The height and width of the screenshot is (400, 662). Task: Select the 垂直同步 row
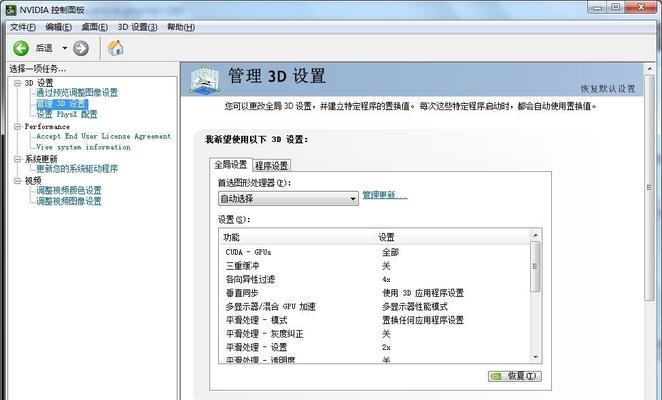point(375,293)
